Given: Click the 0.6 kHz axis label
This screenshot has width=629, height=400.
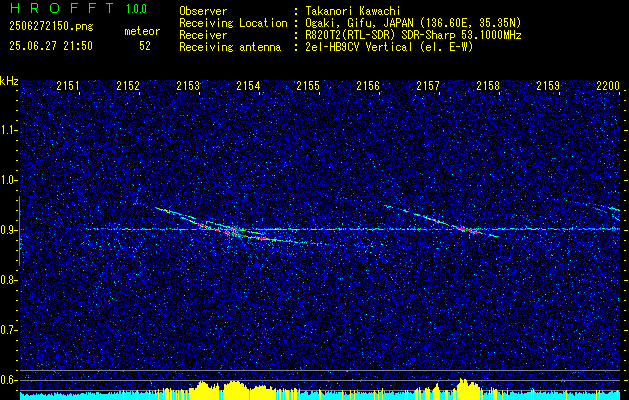Looking at the screenshot, I should tap(8, 380).
